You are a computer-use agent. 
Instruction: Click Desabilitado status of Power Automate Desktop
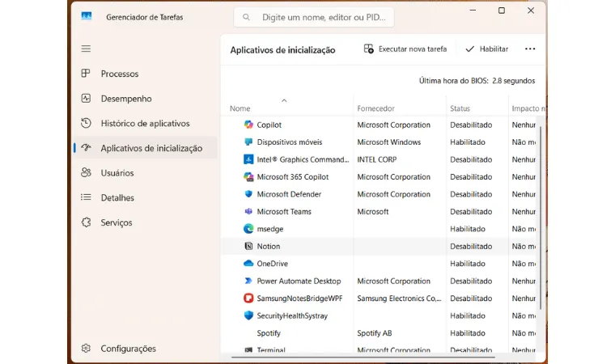[471, 281]
